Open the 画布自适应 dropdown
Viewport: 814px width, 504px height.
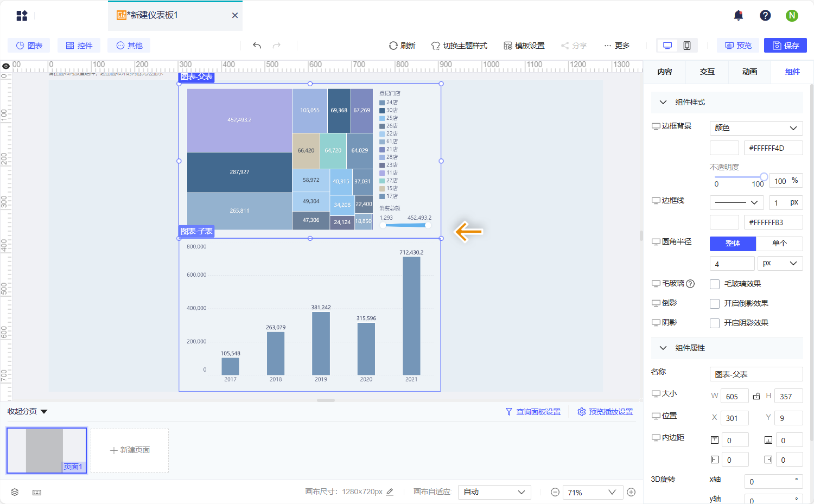tap(494, 492)
